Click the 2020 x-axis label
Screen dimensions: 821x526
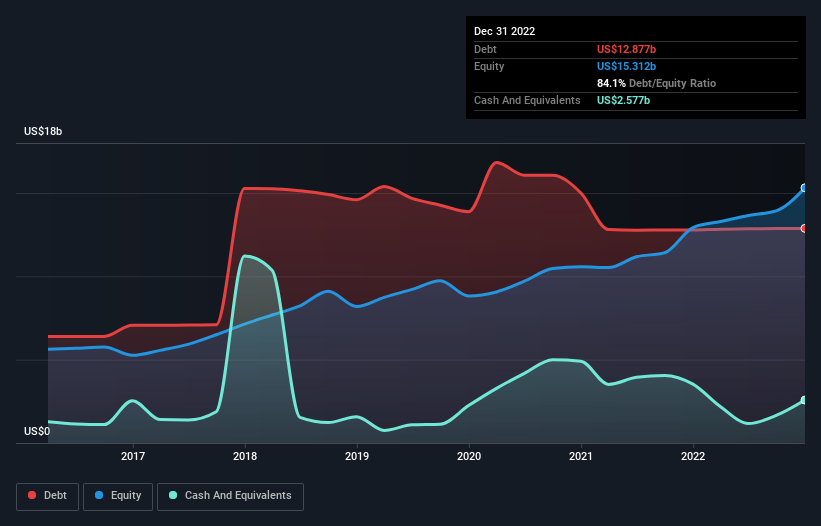pyautogui.click(x=469, y=456)
